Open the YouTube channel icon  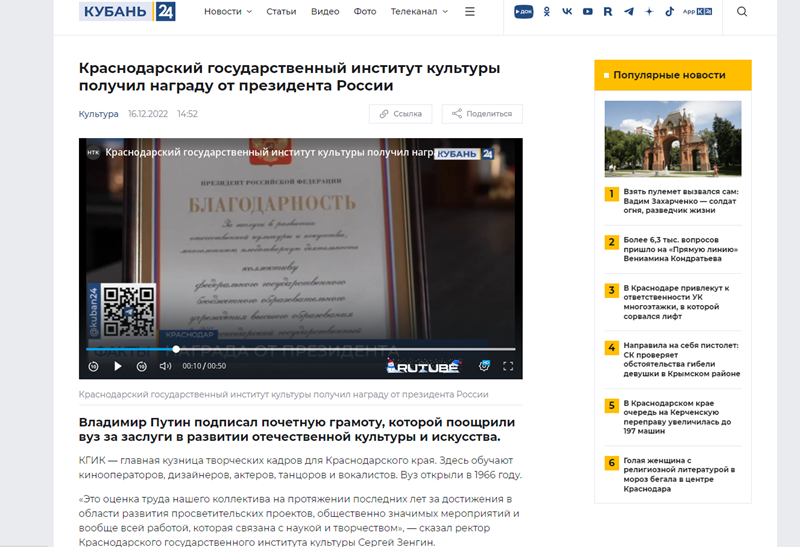point(588,11)
